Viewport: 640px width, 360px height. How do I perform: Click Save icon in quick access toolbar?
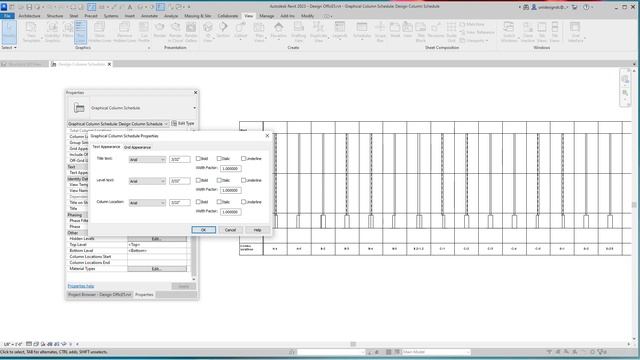pos(29,7)
